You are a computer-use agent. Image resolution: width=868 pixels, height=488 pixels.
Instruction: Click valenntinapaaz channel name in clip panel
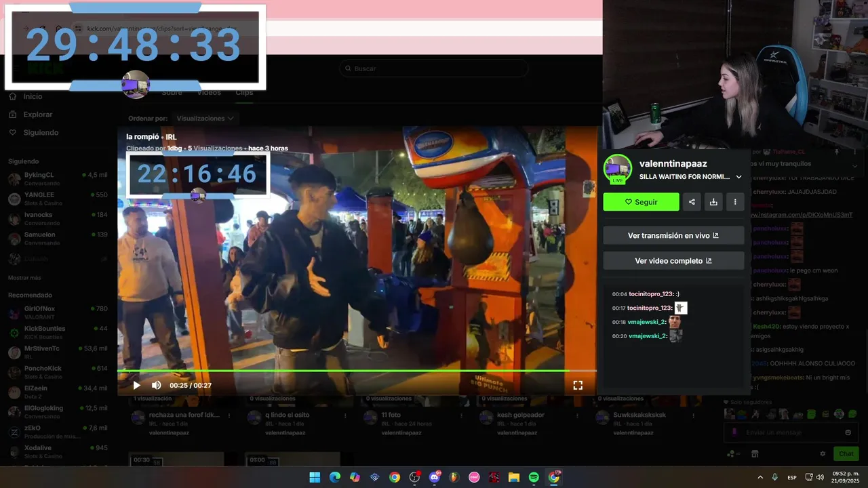pyautogui.click(x=673, y=163)
